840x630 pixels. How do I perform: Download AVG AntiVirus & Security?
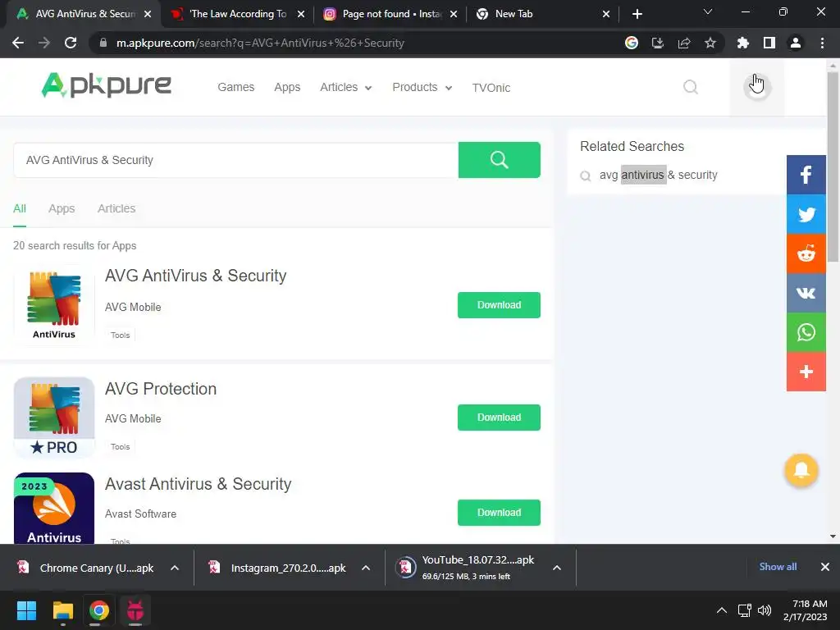[499, 305]
